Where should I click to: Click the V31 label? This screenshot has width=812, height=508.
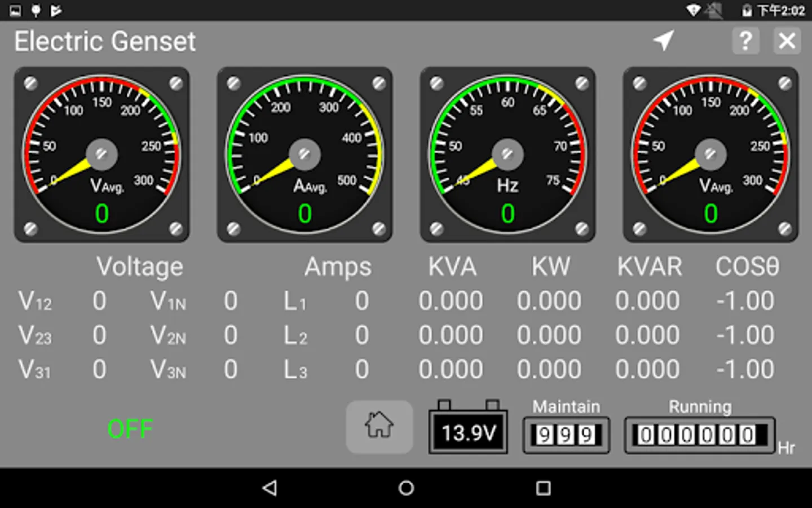pyautogui.click(x=35, y=370)
